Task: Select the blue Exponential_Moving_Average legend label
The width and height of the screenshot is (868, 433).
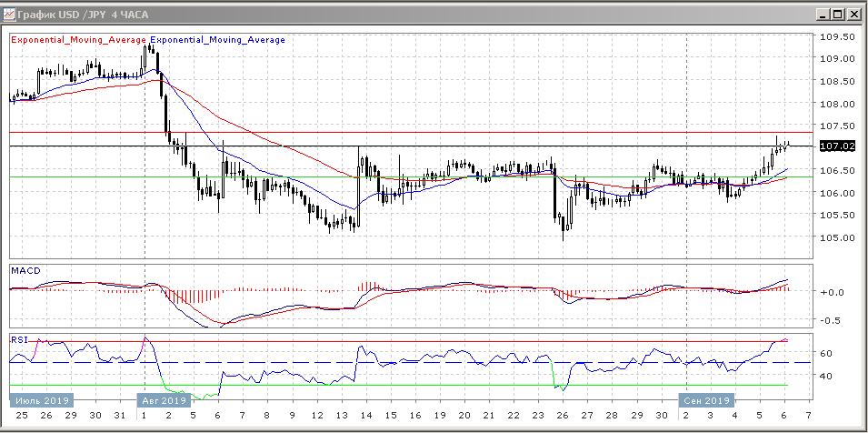Action: (217, 40)
